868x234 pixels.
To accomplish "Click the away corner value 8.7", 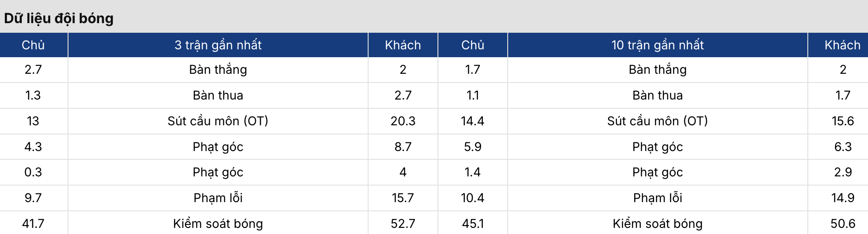I will [403, 147].
